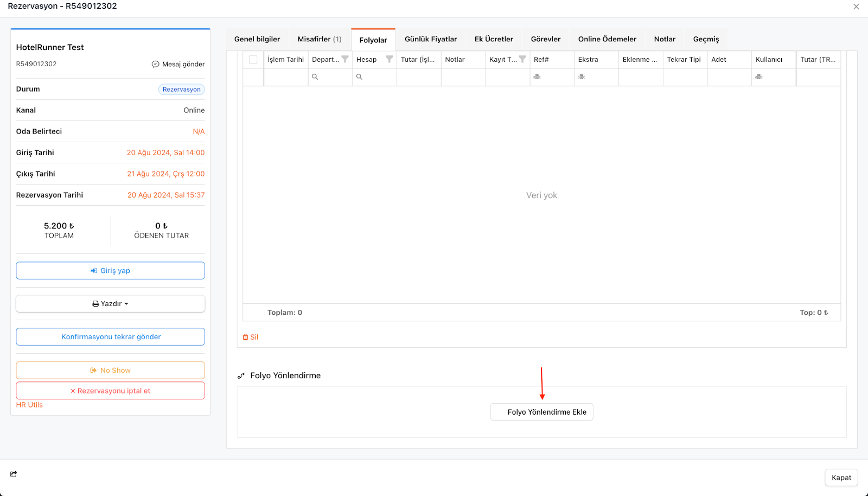Switch to the Genel bilgiler tab
Screen dimensions: 868x496
(x=257, y=39)
